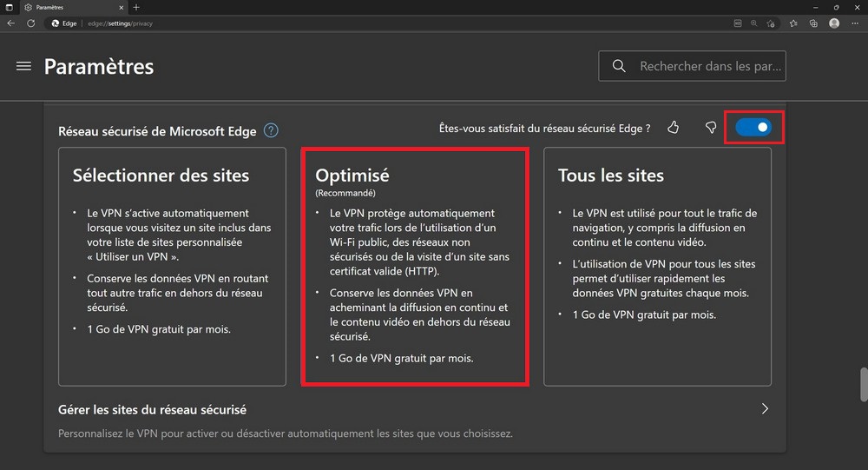Add this page to favorites star icon
Viewport: 868px width, 470px height.
click(x=771, y=23)
